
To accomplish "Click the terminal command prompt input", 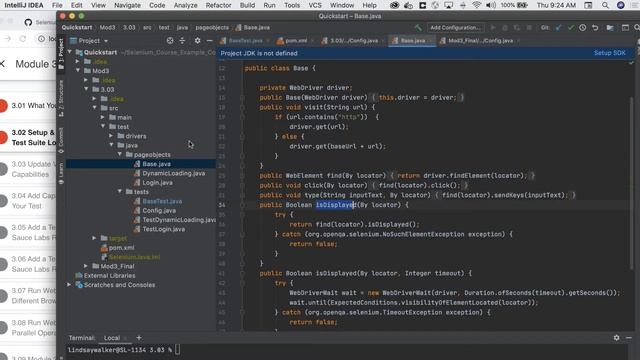I will point(177,350).
